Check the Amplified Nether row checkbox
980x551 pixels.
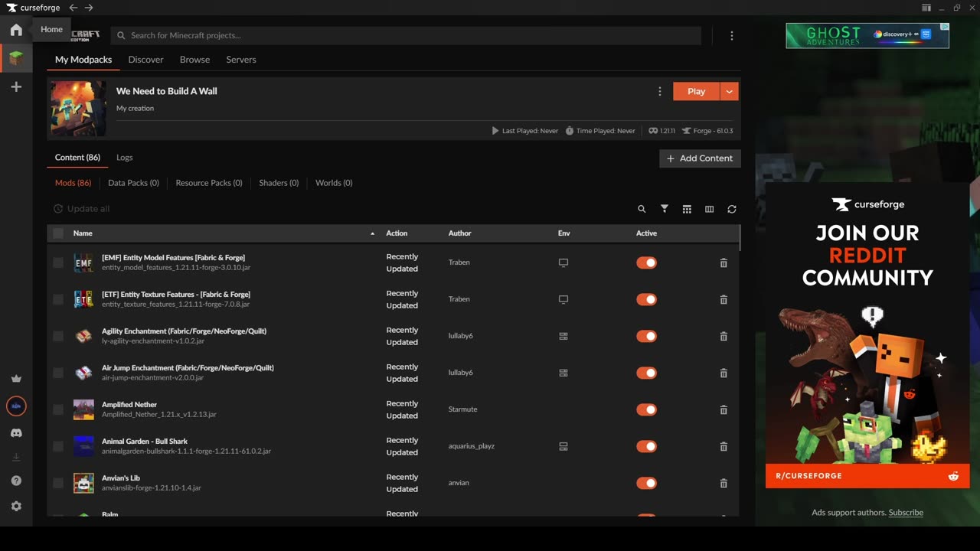pos(58,409)
